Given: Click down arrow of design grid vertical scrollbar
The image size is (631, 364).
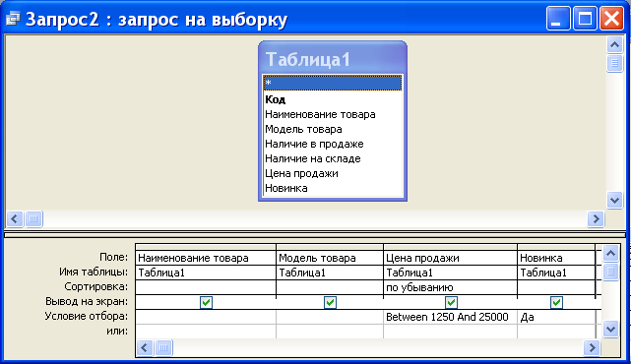Looking at the screenshot, I should pos(610,330).
